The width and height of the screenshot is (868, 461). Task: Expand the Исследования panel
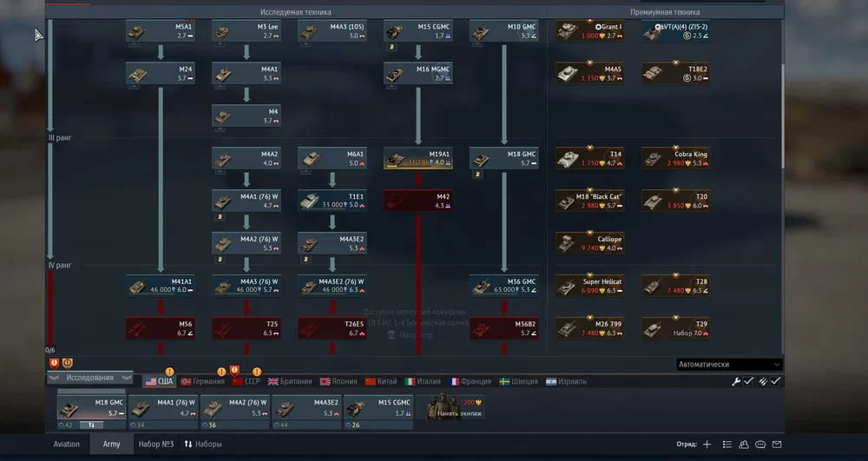coord(90,378)
